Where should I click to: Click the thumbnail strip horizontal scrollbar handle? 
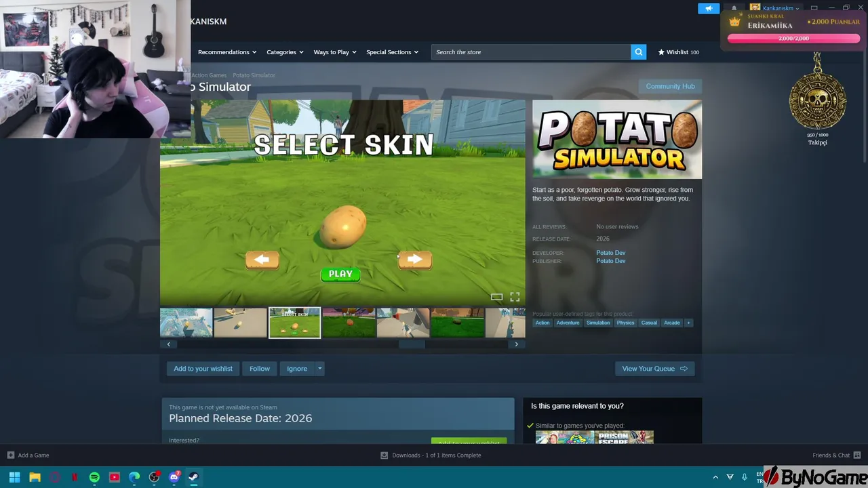click(412, 344)
